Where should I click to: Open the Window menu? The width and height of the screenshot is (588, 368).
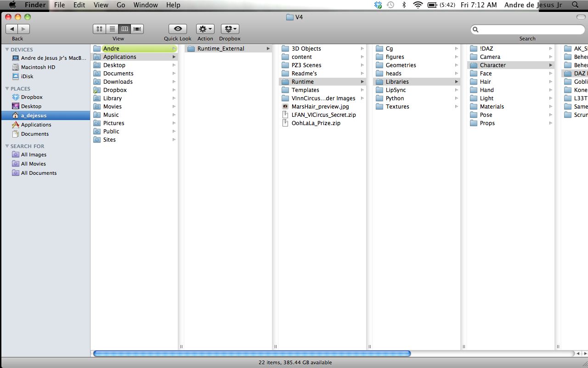point(146,5)
